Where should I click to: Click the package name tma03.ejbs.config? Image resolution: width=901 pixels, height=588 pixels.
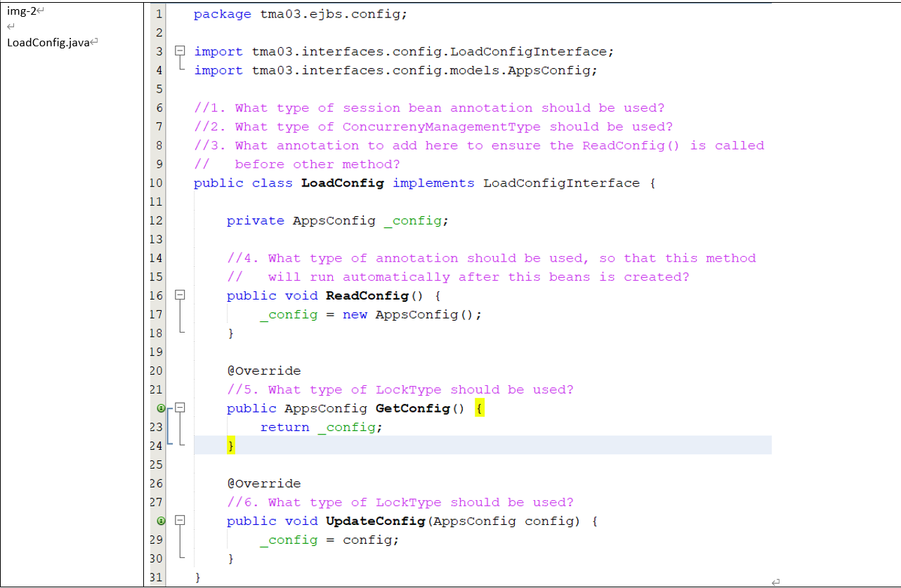[x=334, y=14]
